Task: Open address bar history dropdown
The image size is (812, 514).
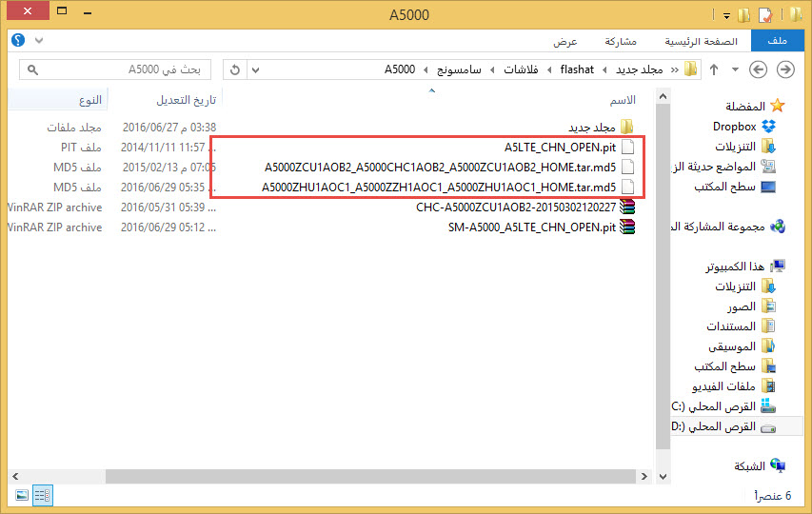Action: pos(255,69)
